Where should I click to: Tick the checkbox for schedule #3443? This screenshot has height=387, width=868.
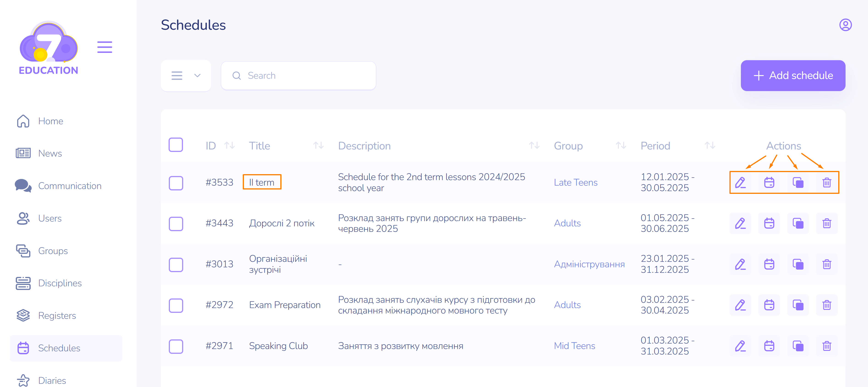(176, 224)
